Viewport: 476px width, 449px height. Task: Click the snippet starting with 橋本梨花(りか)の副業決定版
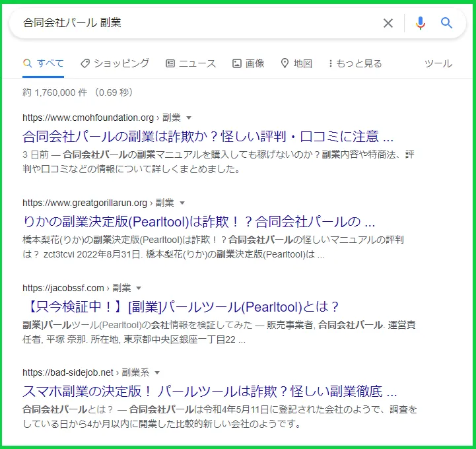click(213, 247)
